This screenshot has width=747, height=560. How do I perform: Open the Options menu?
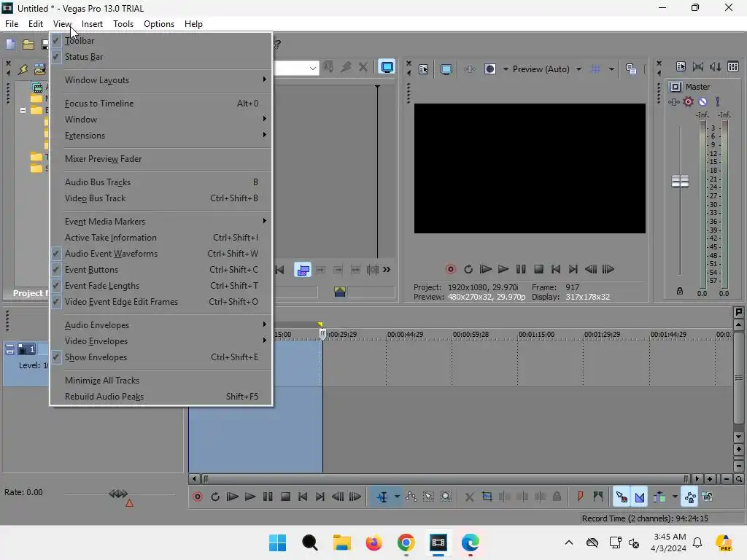click(x=158, y=24)
